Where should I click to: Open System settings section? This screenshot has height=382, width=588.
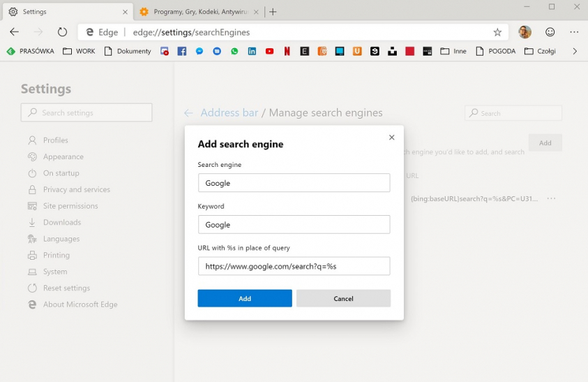click(x=47, y=272)
